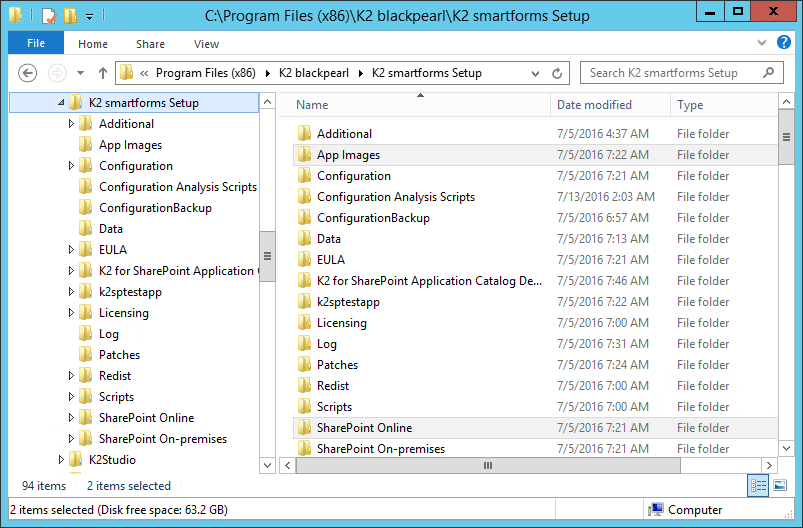Click the Patches folder icon in file list
The image size is (803, 528).
(305, 365)
